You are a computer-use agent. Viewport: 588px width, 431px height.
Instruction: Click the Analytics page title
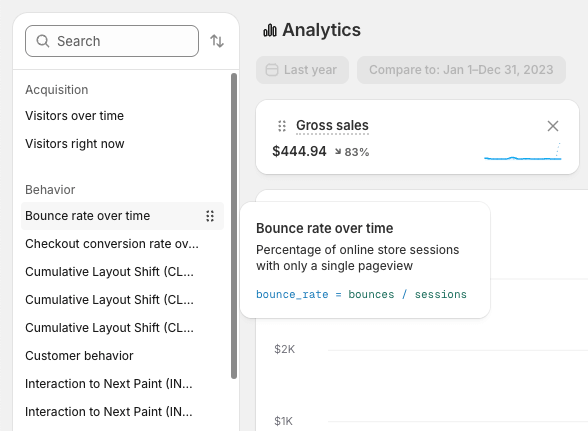321,30
